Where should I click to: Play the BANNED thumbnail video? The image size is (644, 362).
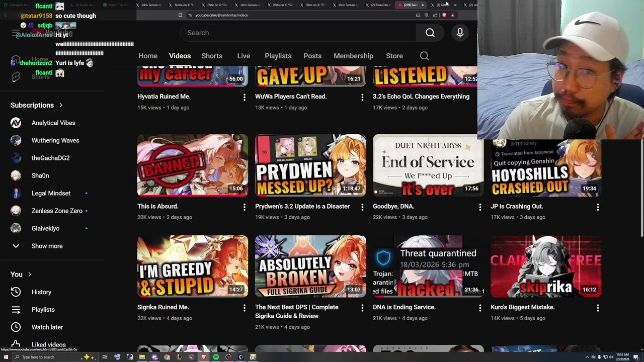pos(193,165)
